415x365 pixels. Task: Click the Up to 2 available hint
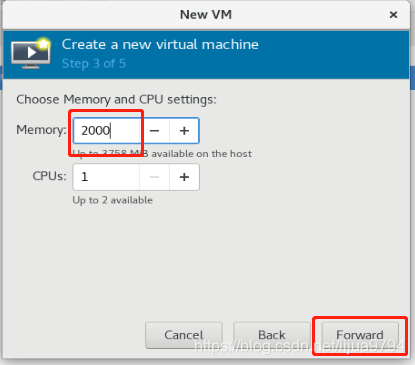[113, 200]
